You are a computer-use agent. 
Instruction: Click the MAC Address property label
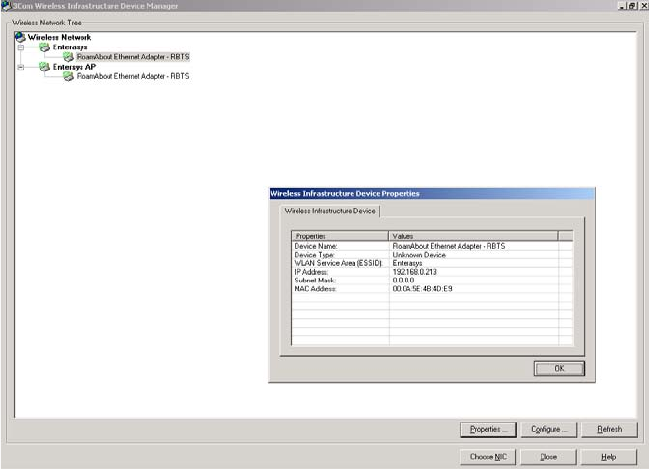pos(315,289)
